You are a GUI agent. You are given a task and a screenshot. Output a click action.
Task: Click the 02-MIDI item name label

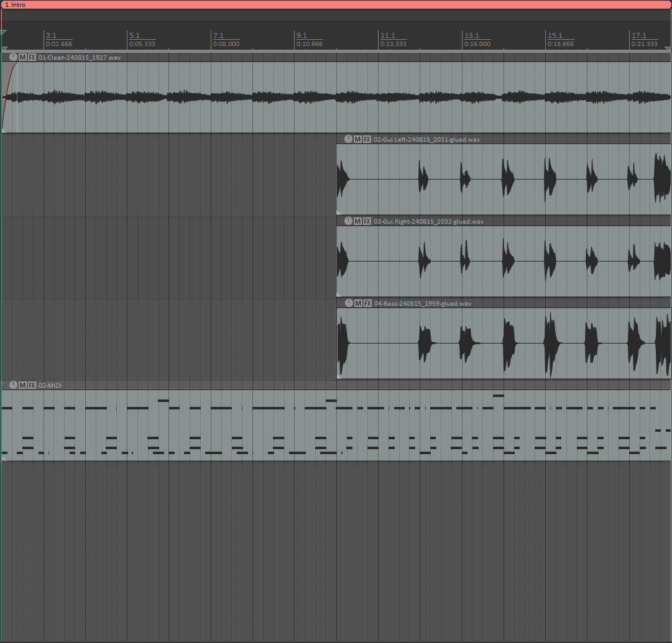(50, 385)
